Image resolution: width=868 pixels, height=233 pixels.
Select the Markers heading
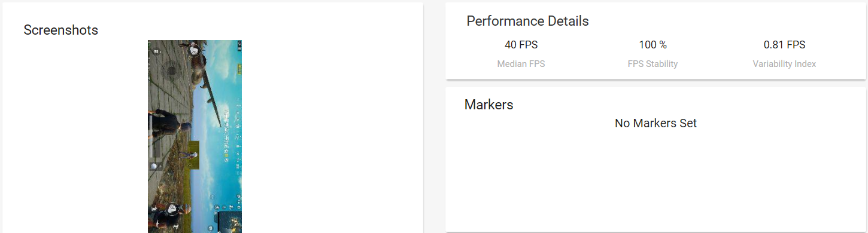point(488,105)
